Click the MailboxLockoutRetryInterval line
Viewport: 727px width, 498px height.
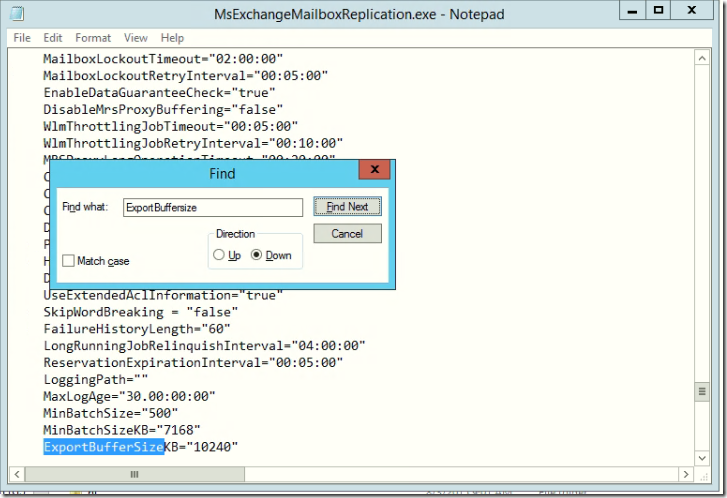(185, 76)
